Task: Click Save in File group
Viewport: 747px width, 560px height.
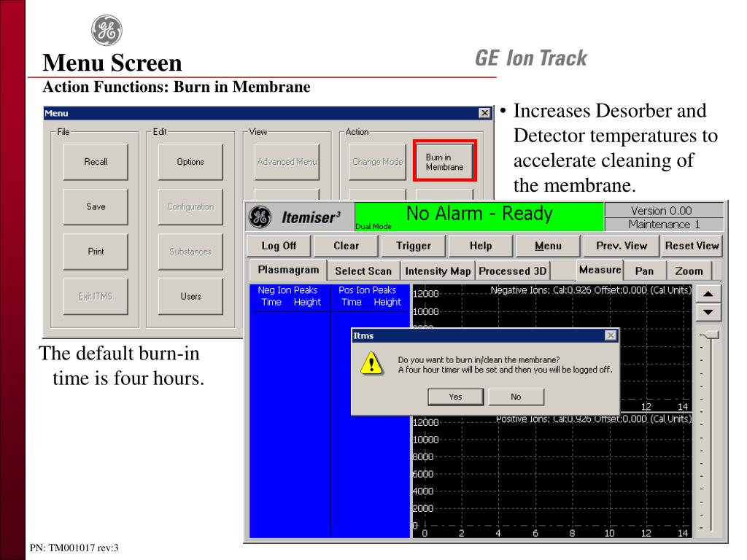Action: click(96, 206)
